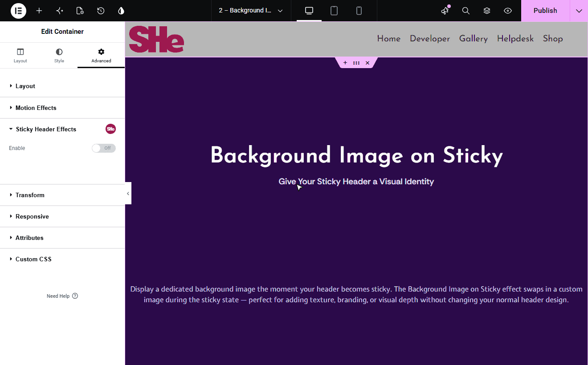Viewport: 588px width, 365px height.
Task: Open the page settings document icon
Action: 80,11
